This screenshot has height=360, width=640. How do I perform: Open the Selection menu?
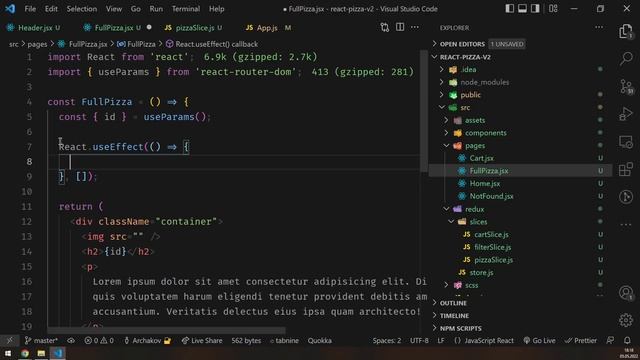82,9
